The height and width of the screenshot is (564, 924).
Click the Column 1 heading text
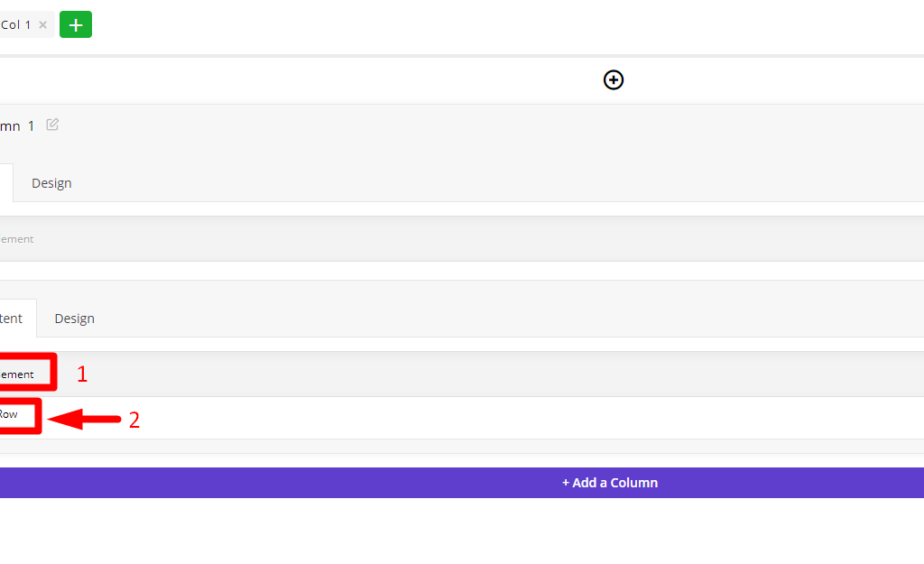pos(17,126)
